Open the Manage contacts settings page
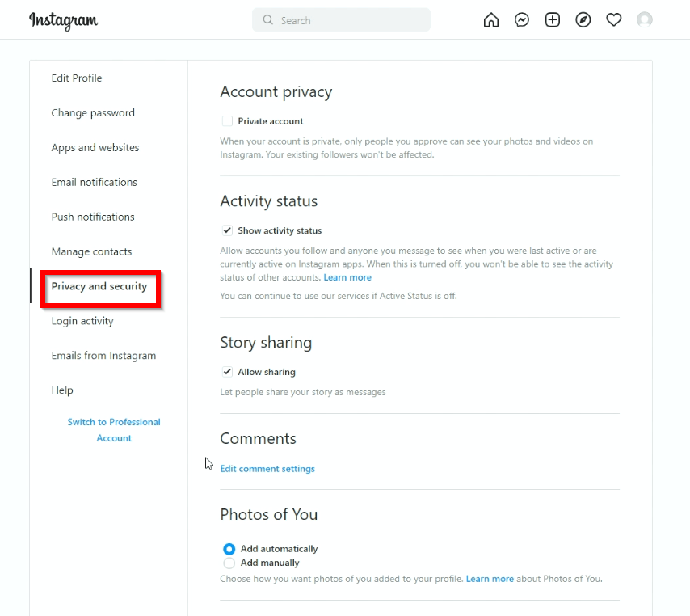The width and height of the screenshot is (690, 616). pyautogui.click(x=91, y=251)
